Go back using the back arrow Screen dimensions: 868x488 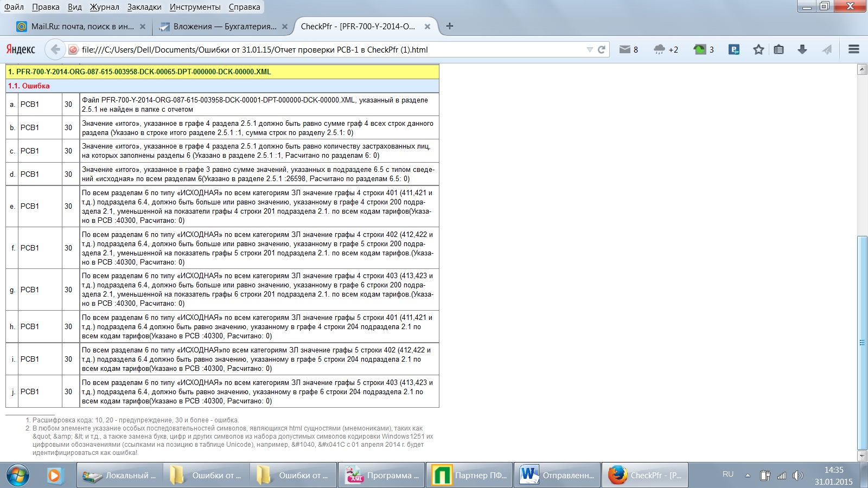(x=55, y=49)
